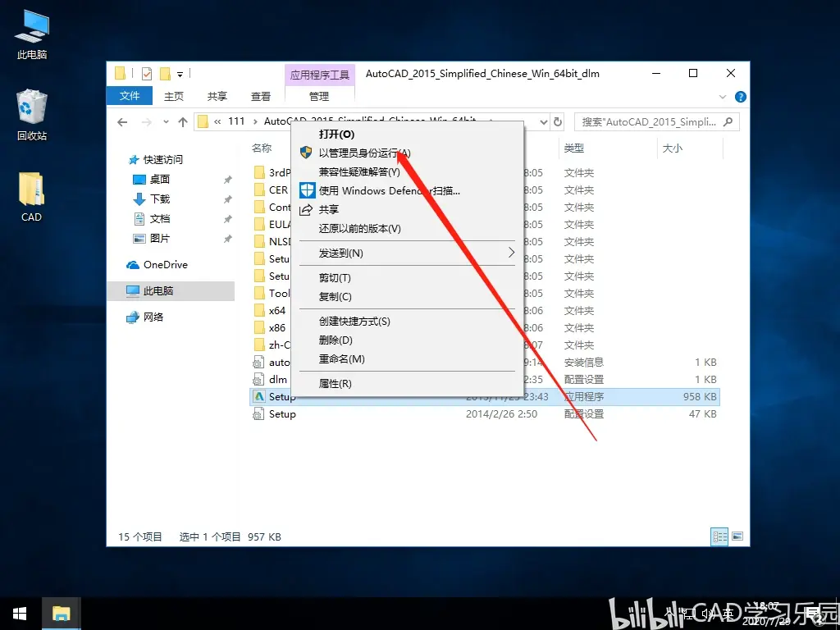
Task: Click the 选中 1 个项目 957 KB status text
Action: click(231, 536)
